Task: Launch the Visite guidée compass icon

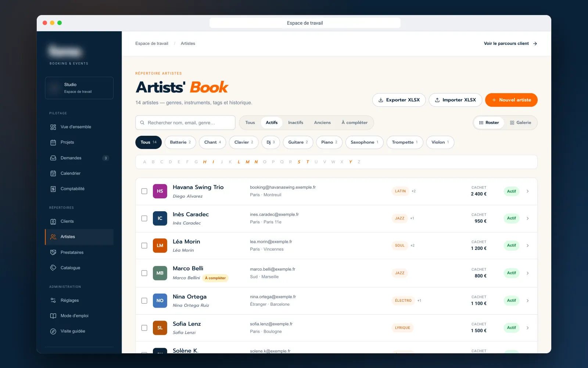Action: point(53,331)
